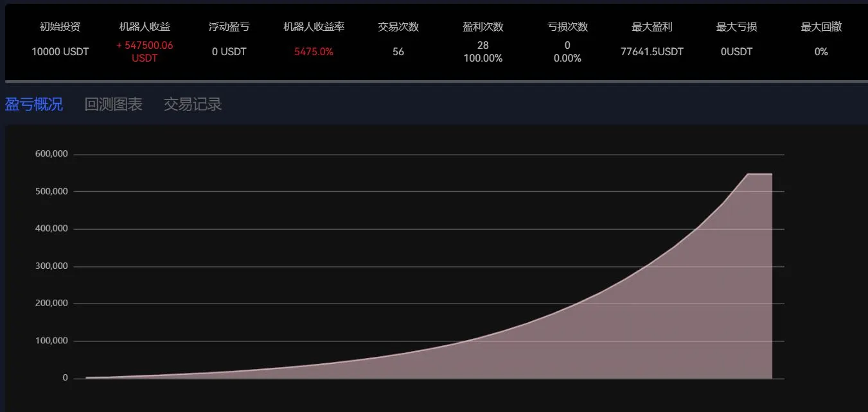Click the 浮动盈亏 label
Screen dimensions: 868x412
[x=229, y=27]
